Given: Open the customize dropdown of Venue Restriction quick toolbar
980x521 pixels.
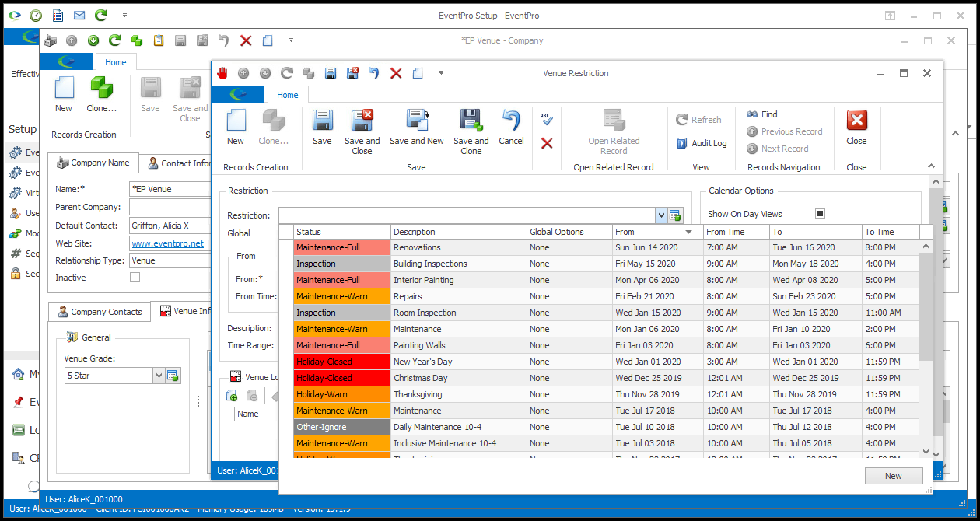Looking at the screenshot, I should point(441,73).
